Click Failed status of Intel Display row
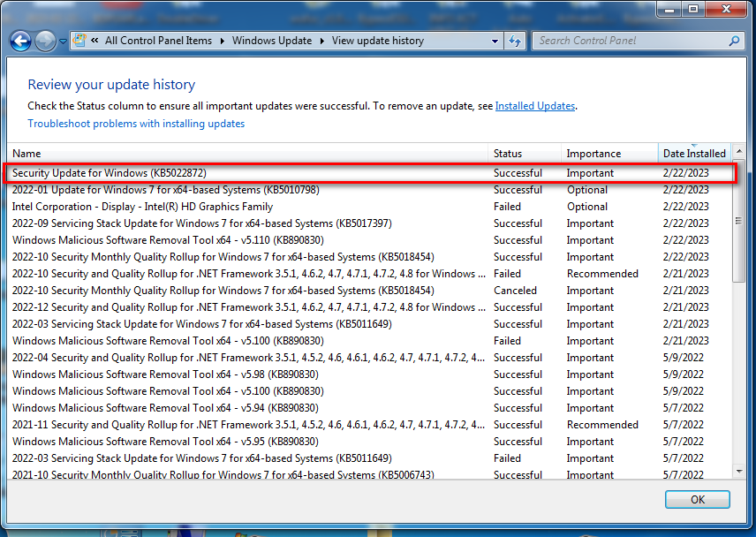Image resolution: width=756 pixels, height=537 pixels. click(507, 207)
